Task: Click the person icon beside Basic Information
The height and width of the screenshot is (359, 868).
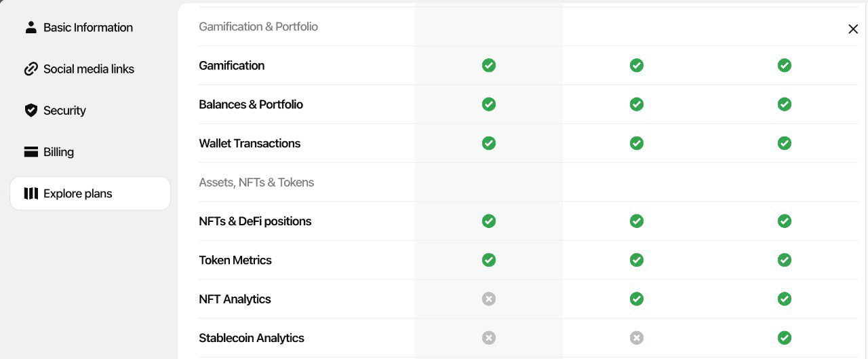Action: pos(31,27)
